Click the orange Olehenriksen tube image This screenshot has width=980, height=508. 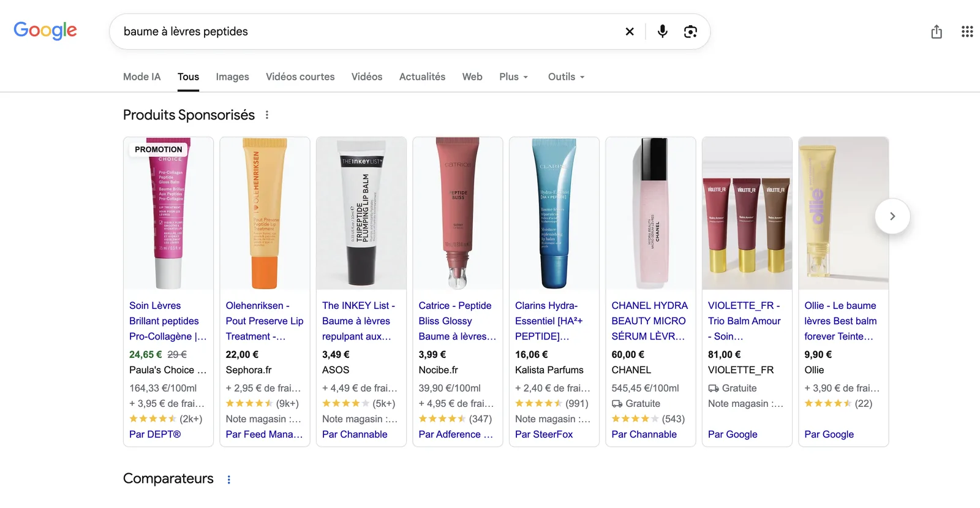[265, 213]
